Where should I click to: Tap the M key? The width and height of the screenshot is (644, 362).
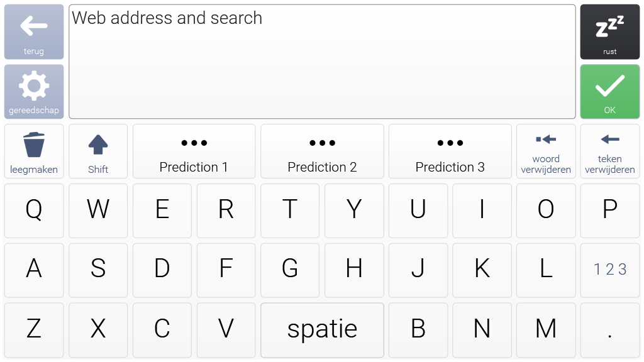point(546,330)
